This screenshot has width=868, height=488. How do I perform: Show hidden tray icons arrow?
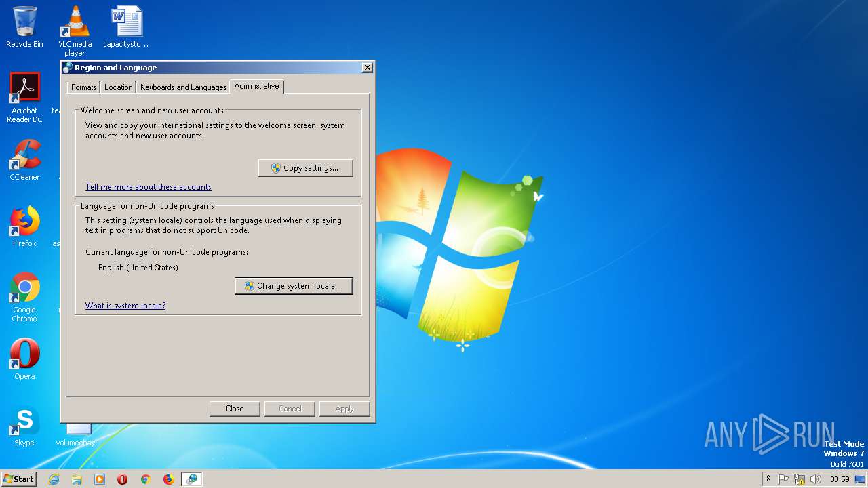tap(768, 479)
